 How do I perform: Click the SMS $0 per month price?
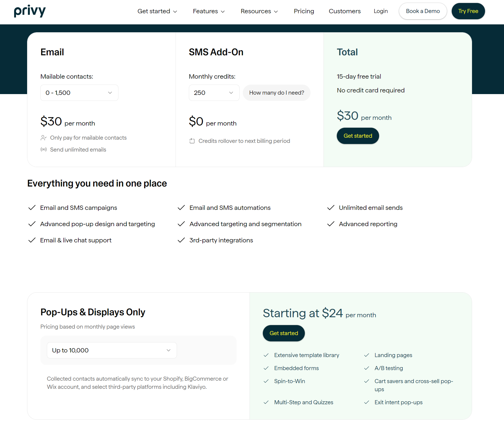(213, 121)
